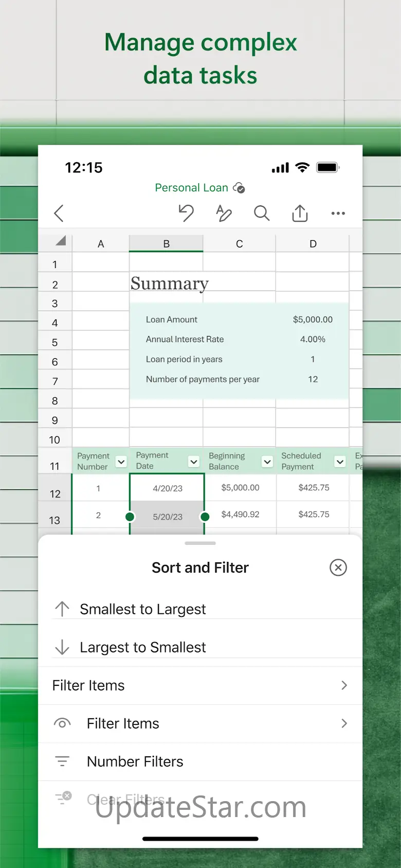
Task: Open Number Filters option
Action: (135, 761)
